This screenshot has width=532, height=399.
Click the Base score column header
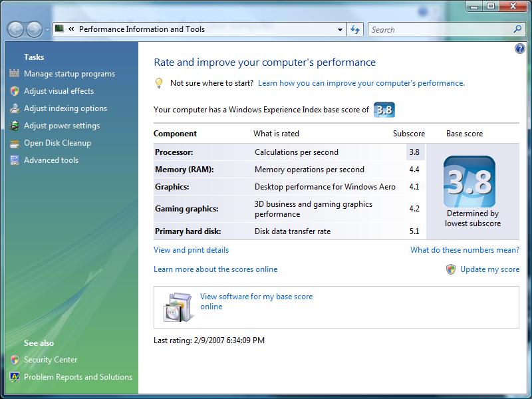(x=464, y=134)
